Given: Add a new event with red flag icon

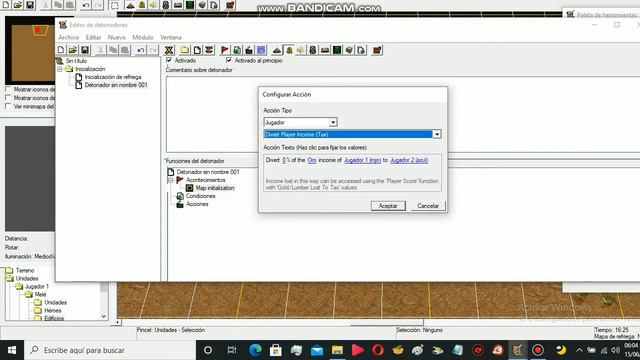Looking at the screenshot, I should coord(224,50).
